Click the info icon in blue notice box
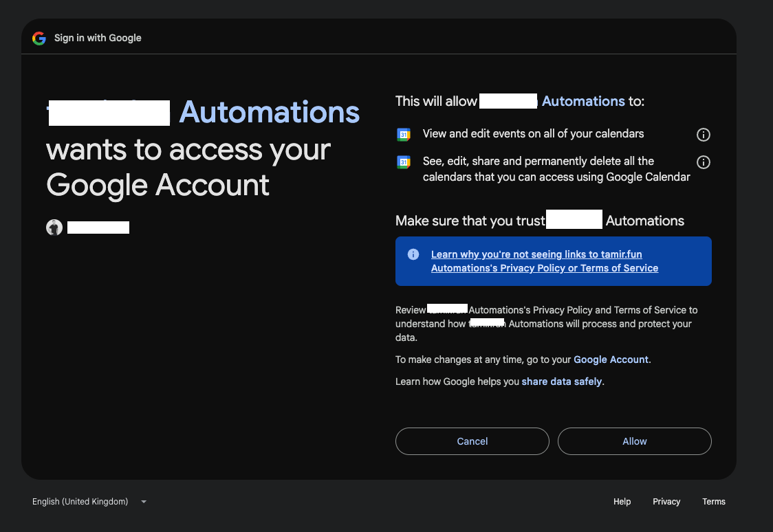The width and height of the screenshot is (773, 532). (413, 254)
